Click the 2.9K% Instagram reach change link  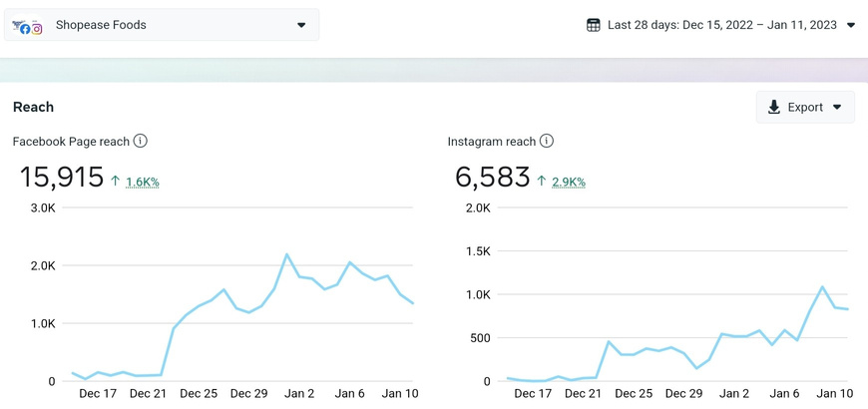[569, 182]
